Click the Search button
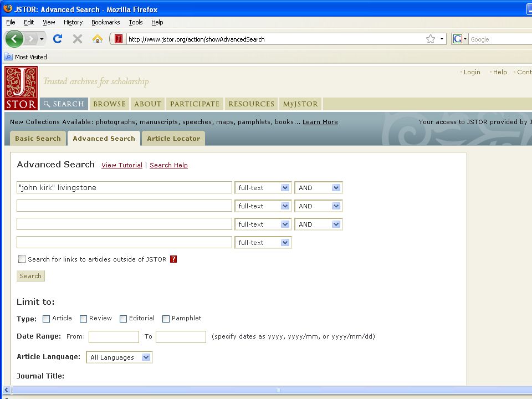This screenshot has height=399, width=532. point(30,276)
